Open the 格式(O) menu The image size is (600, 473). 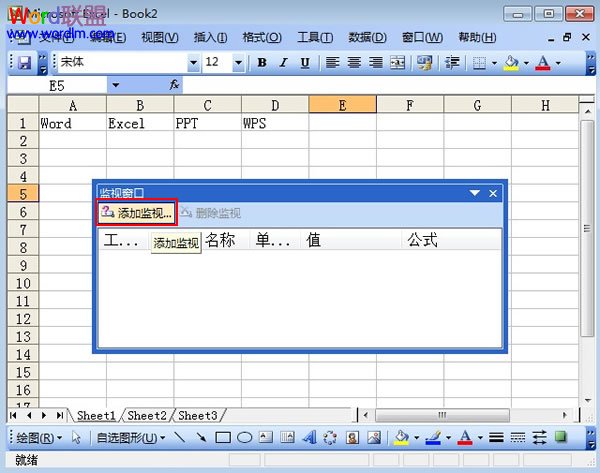pyautogui.click(x=262, y=38)
